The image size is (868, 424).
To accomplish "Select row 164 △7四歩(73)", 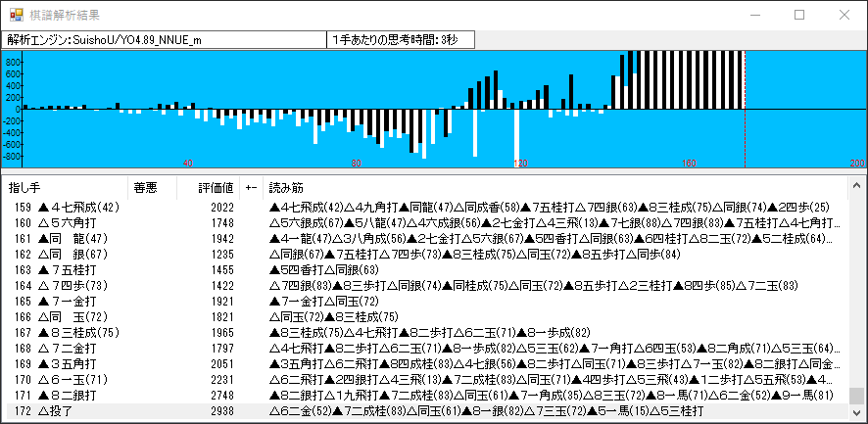I will tap(424, 286).
